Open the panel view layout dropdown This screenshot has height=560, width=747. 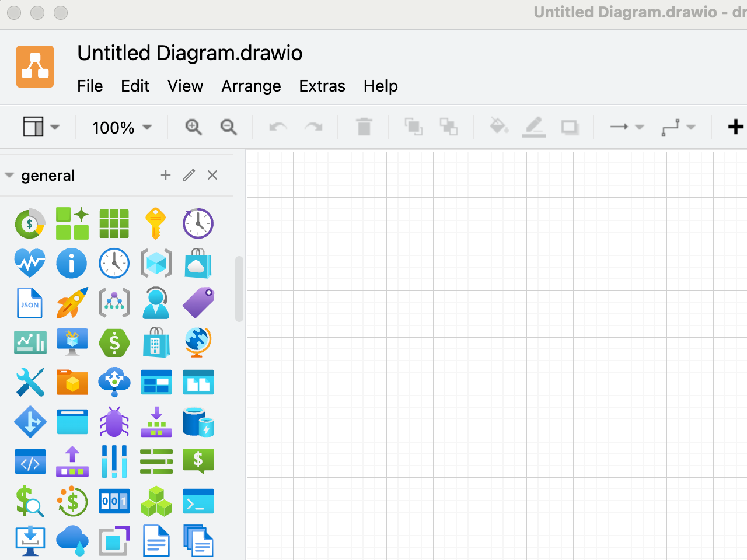pos(41,127)
